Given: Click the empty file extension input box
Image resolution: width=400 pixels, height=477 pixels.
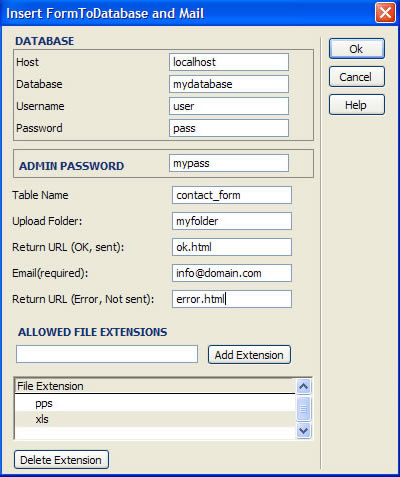Looking at the screenshot, I should coord(107,354).
